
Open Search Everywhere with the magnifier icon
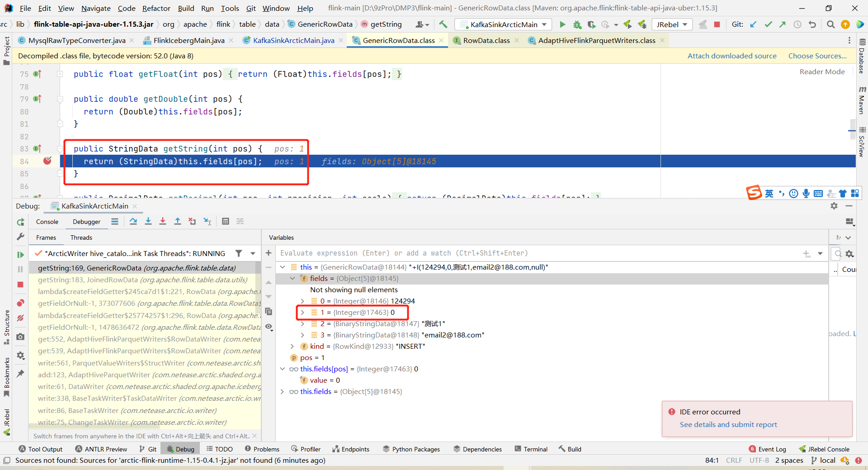point(830,24)
